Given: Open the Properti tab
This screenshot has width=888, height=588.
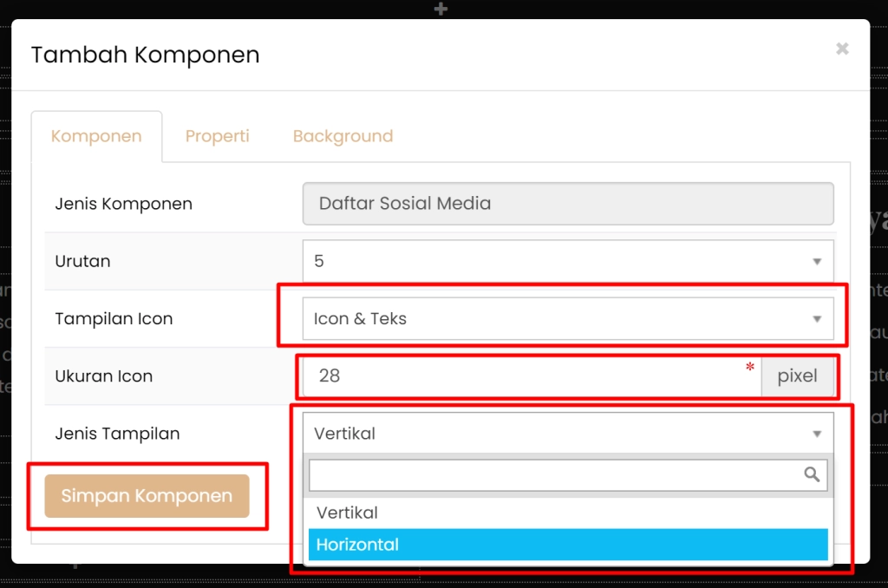Looking at the screenshot, I should point(217,136).
